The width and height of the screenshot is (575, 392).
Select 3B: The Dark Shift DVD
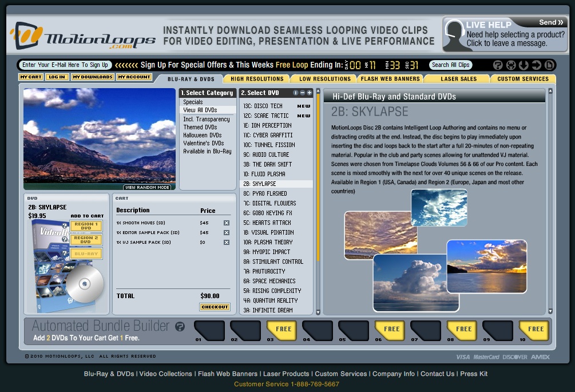276,164
